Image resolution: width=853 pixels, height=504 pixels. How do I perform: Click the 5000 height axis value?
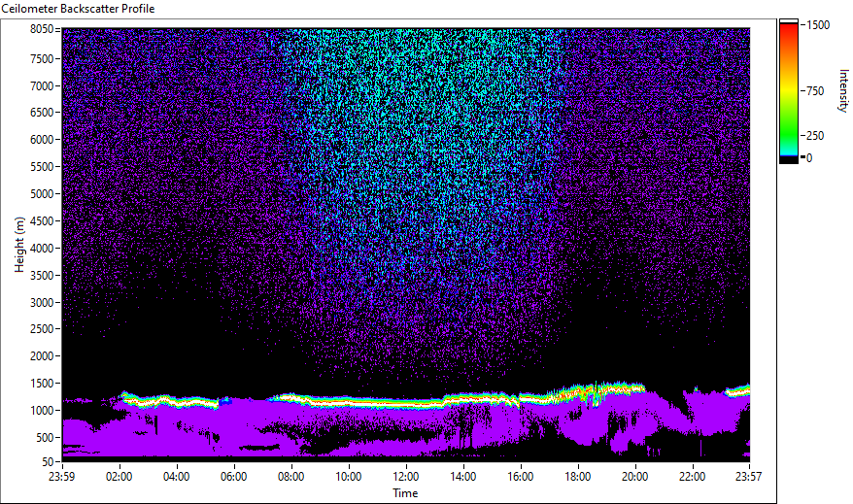tap(42, 194)
